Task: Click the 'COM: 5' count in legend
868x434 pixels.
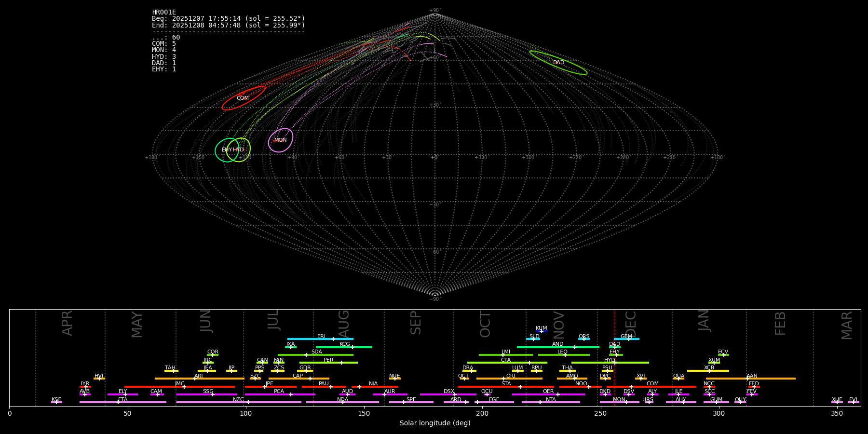Action: 164,43
